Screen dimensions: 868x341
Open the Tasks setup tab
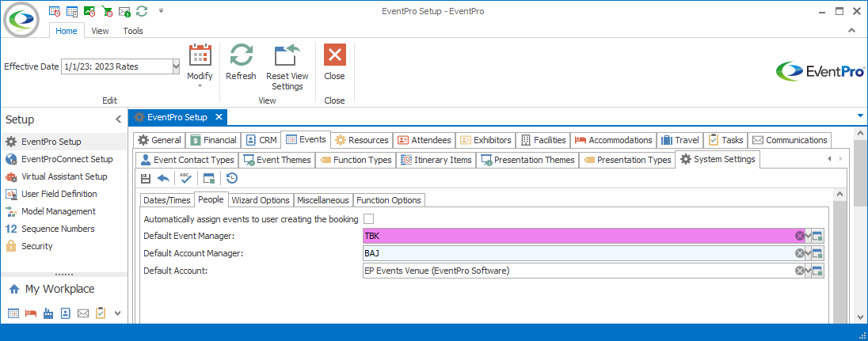(x=726, y=140)
